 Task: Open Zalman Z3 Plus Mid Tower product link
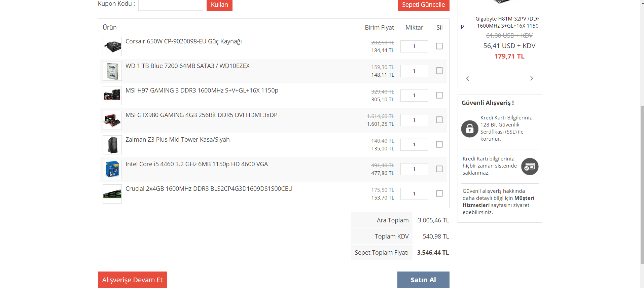click(x=178, y=140)
